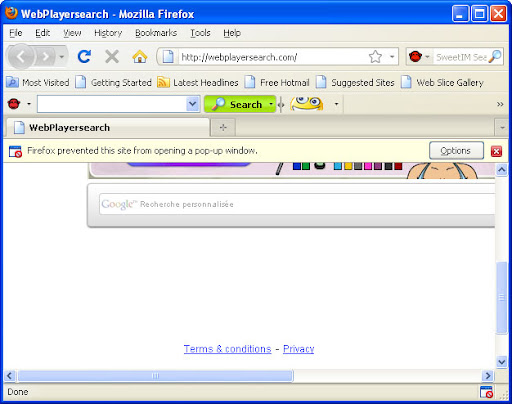Click the magnifier in the SweetIM search box
Screen dimensions: 512x404
pyautogui.click(x=495, y=57)
